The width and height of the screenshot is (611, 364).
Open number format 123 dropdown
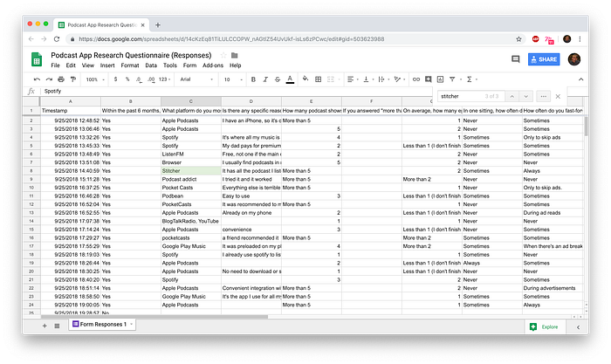tap(165, 79)
